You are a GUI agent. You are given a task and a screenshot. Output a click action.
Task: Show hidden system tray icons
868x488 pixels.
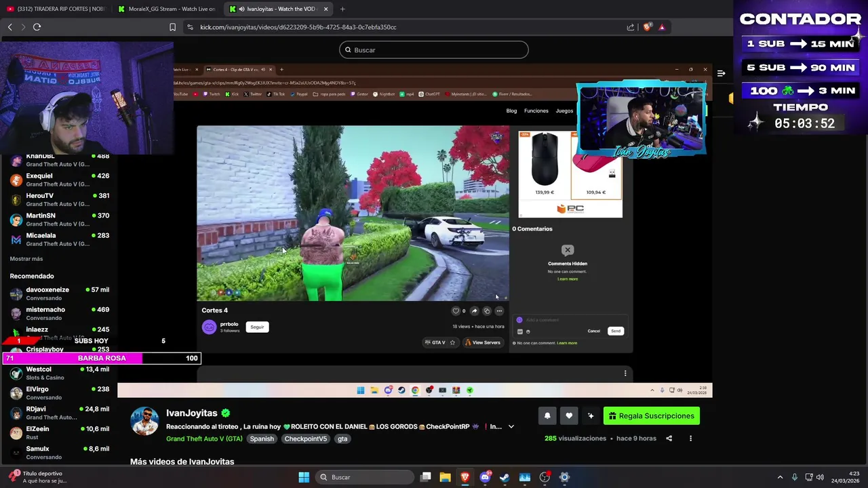click(780, 477)
